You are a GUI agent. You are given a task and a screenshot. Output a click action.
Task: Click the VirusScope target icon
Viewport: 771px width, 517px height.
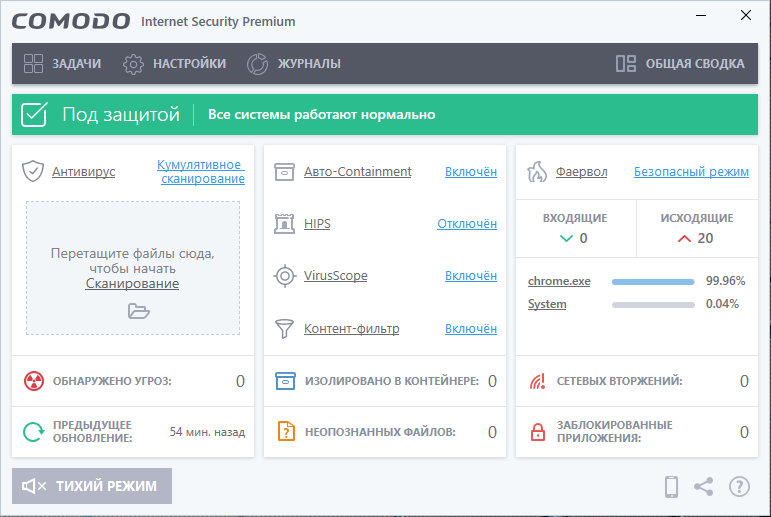point(285,276)
